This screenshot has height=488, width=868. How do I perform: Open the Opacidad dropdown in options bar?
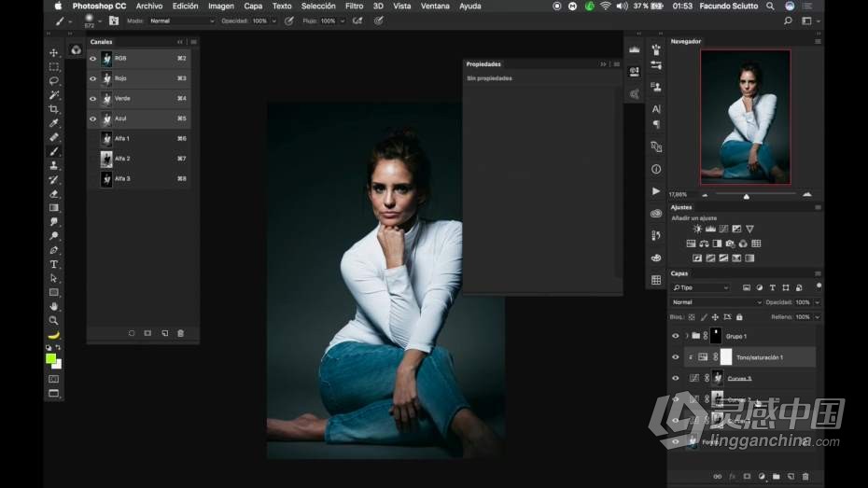coord(274,21)
